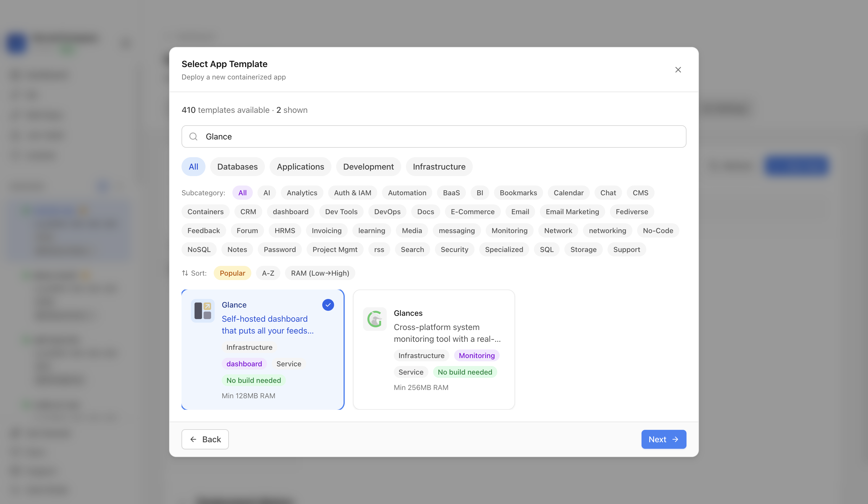Screen dimensions: 868x504
Task: Click the selected checkmark on Glance card
Action: coord(328,305)
